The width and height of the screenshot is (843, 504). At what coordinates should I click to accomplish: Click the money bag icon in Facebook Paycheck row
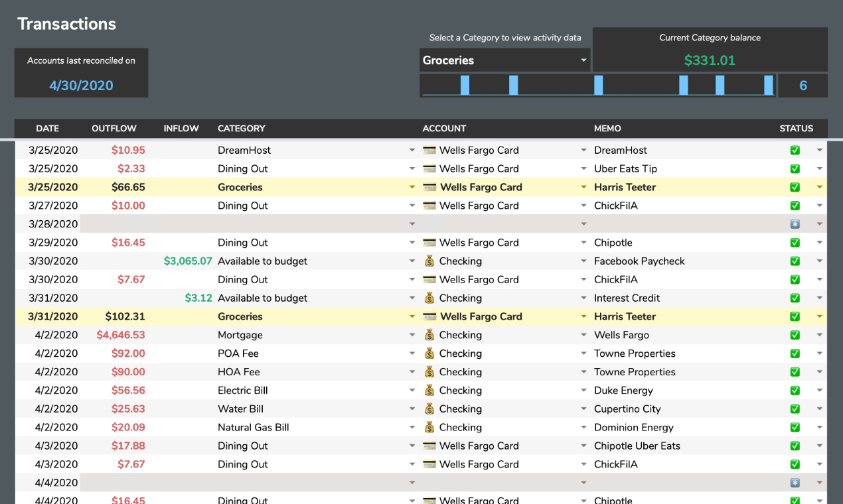(429, 261)
